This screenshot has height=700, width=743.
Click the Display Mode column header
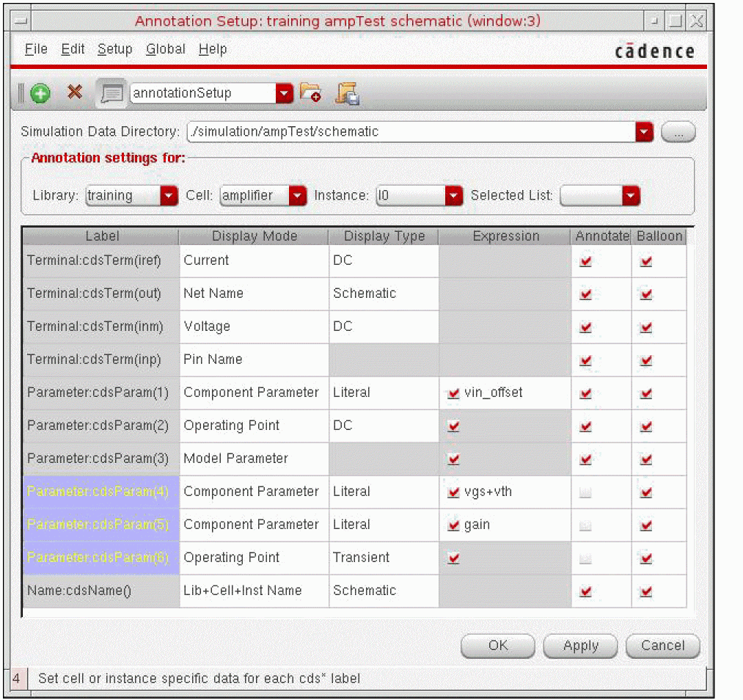click(x=254, y=236)
